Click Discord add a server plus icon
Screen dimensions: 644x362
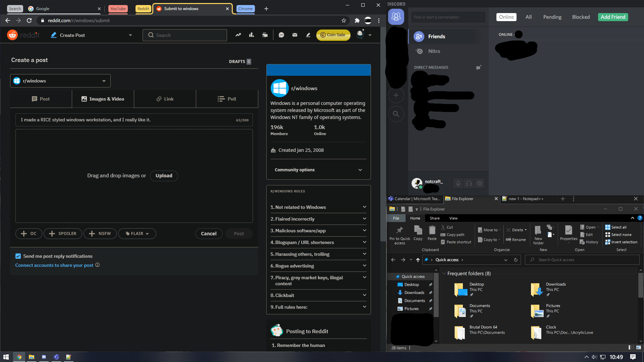tap(396, 96)
